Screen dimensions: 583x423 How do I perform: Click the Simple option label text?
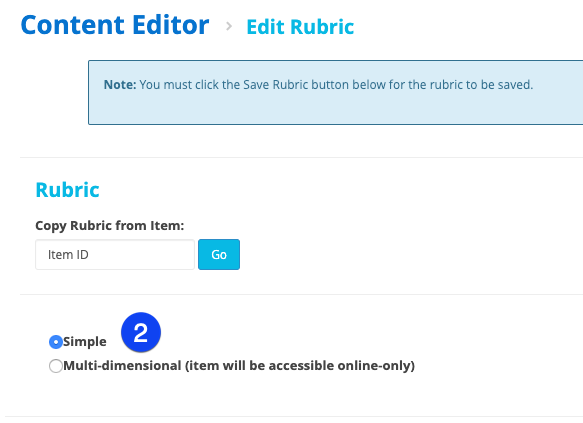click(85, 342)
